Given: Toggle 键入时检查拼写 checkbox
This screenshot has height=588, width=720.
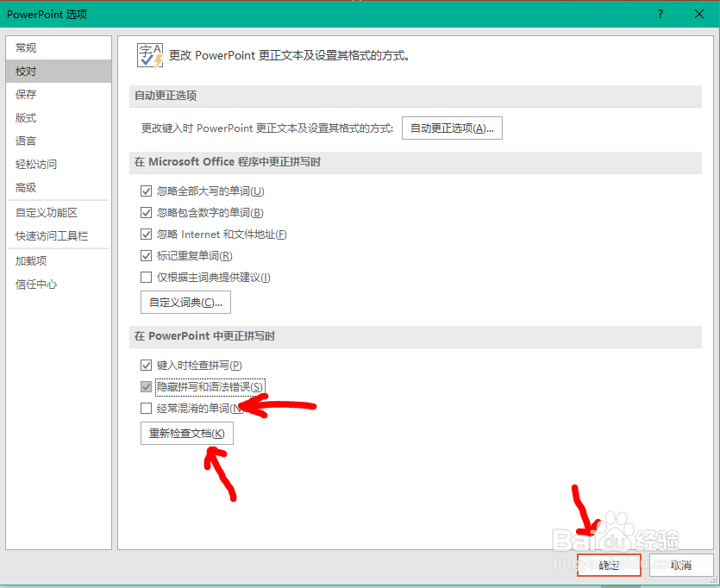Looking at the screenshot, I should tap(146, 366).
